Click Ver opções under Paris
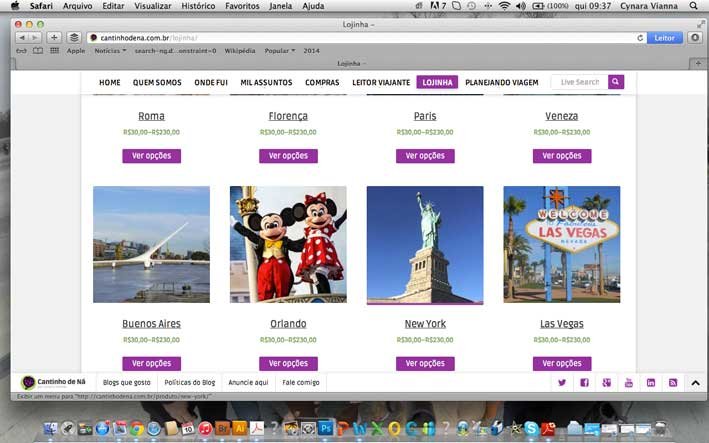This screenshot has width=709, height=443. (x=425, y=156)
